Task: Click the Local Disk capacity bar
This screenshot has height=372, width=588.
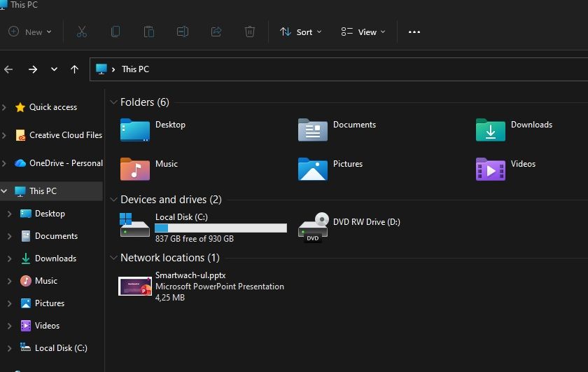Action: [221, 228]
